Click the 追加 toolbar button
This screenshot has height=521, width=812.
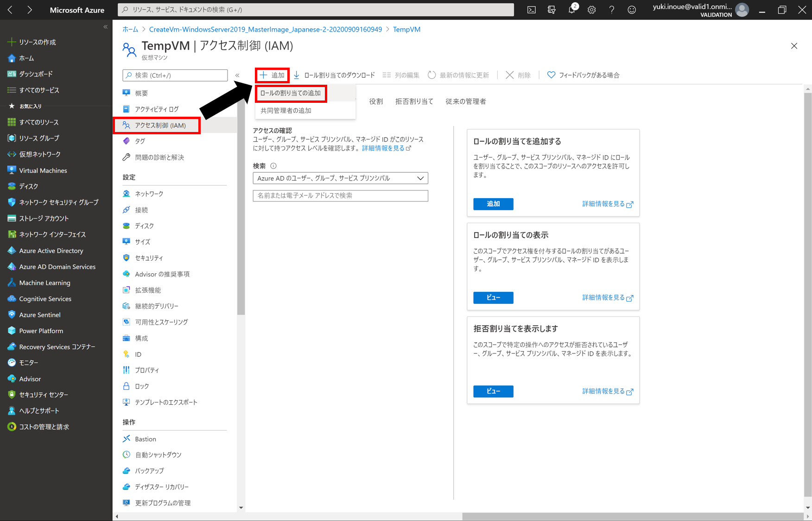point(272,75)
